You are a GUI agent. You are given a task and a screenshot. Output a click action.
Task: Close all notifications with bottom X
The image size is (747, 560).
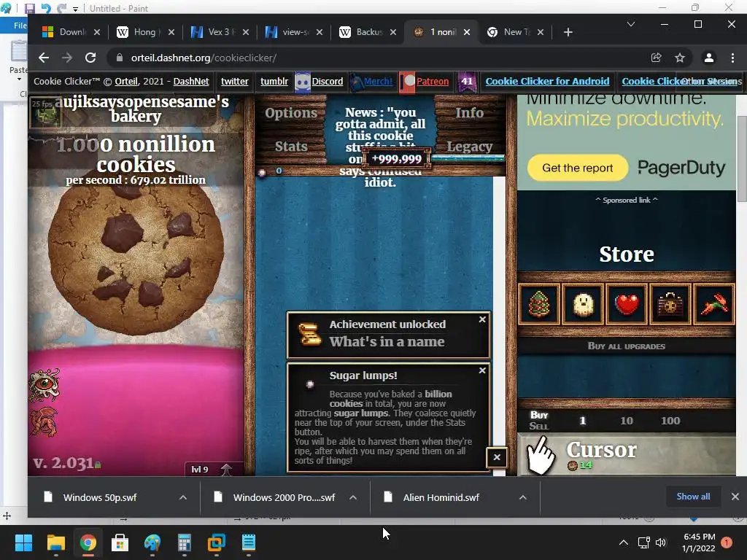(497, 458)
